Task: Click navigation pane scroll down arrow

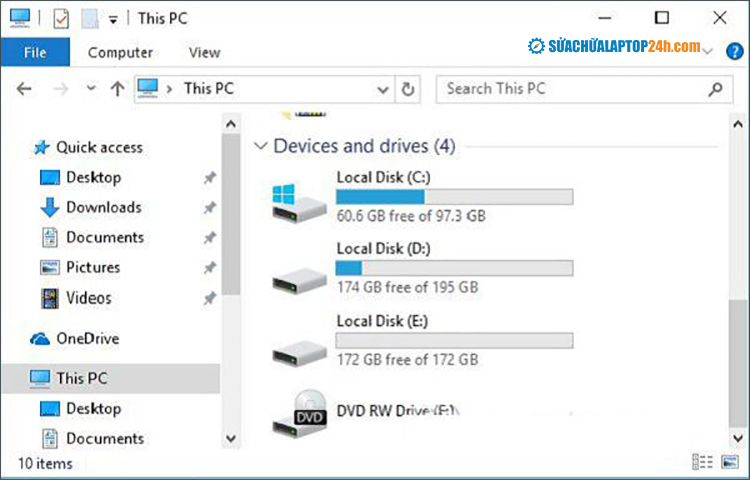Action: (231, 438)
